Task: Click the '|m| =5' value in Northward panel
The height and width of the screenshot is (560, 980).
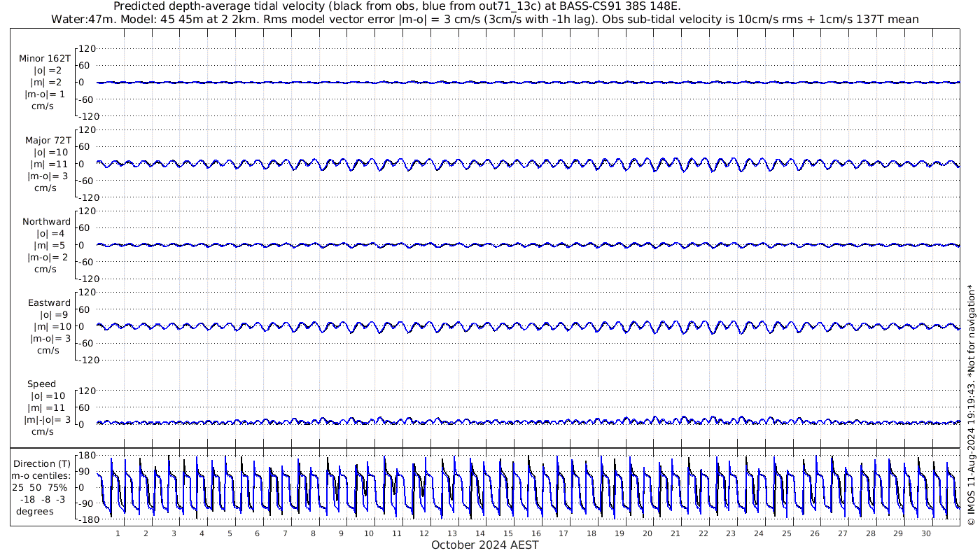Action: [50, 245]
